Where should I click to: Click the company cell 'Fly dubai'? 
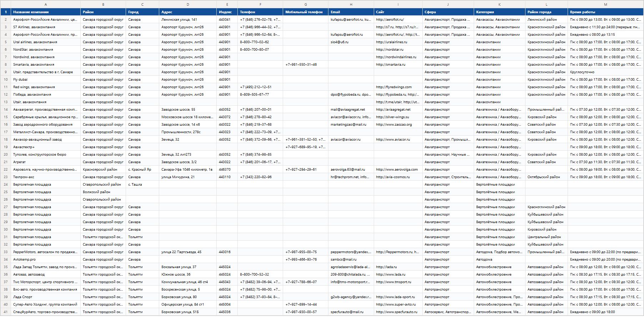point(46,80)
